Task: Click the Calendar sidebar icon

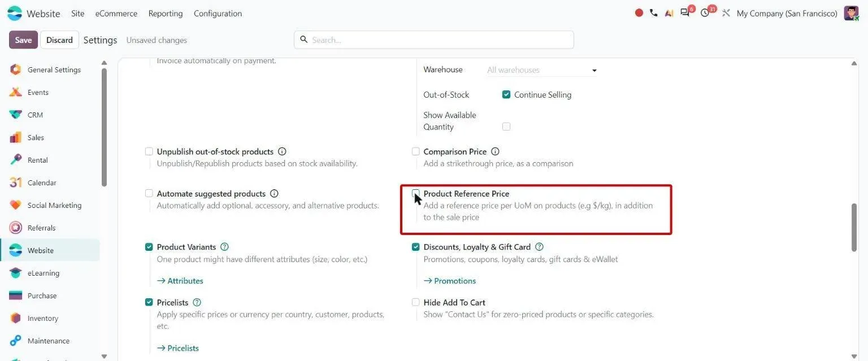Action: [x=16, y=182]
